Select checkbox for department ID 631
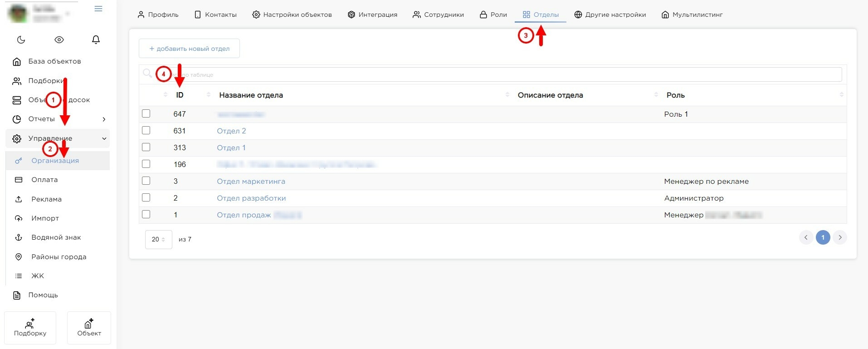Viewport: 868px width, 349px height. pos(146,131)
